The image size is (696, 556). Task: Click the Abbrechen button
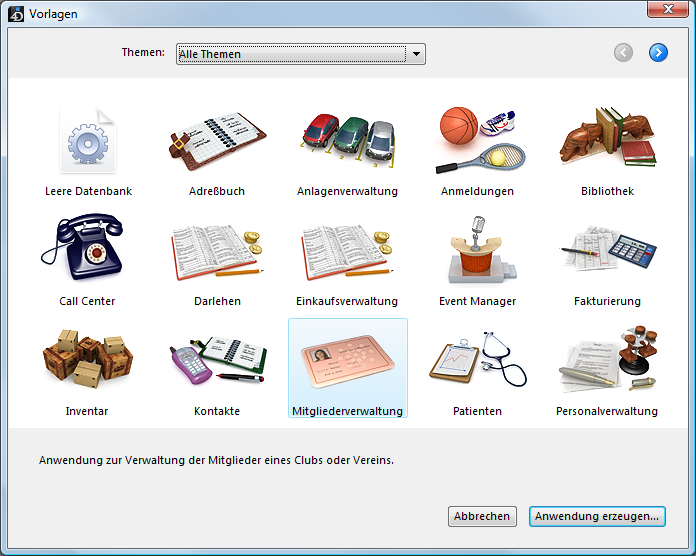click(482, 517)
